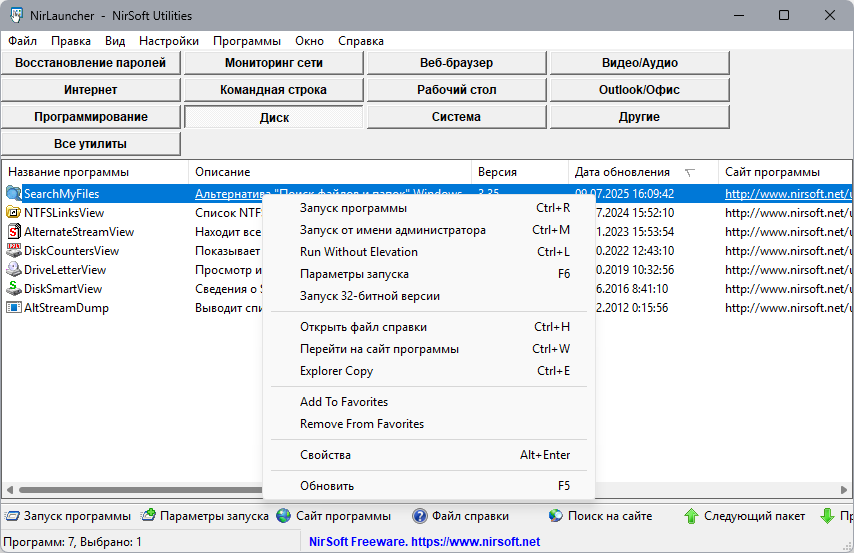This screenshot has height=553, width=854.
Task: Choose context menu item Параметры запуска F6
Action: point(429,274)
